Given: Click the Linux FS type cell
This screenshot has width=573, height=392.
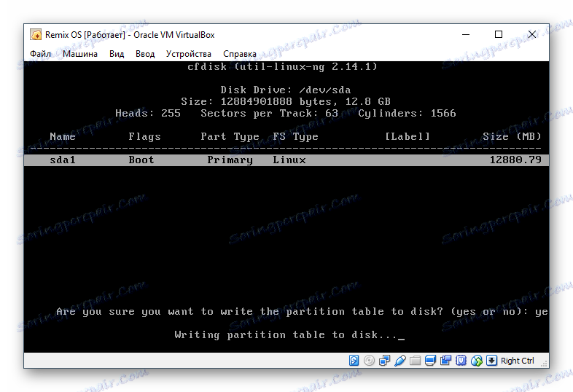Looking at the screenshot, I should tap(289, 160).
